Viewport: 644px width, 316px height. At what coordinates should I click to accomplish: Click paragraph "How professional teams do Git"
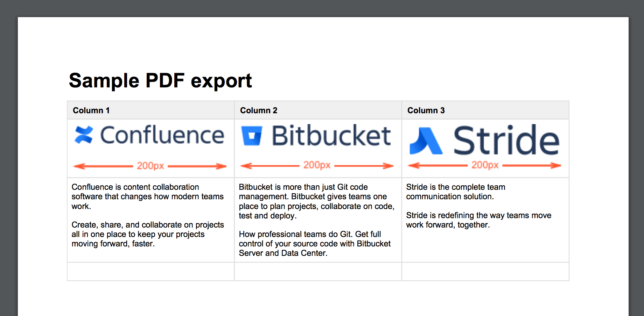(x=315, y=244)
